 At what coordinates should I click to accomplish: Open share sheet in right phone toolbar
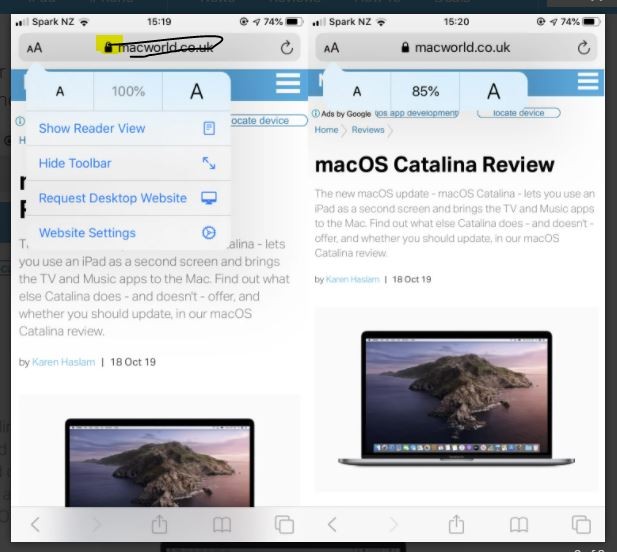tap(456, 524)
